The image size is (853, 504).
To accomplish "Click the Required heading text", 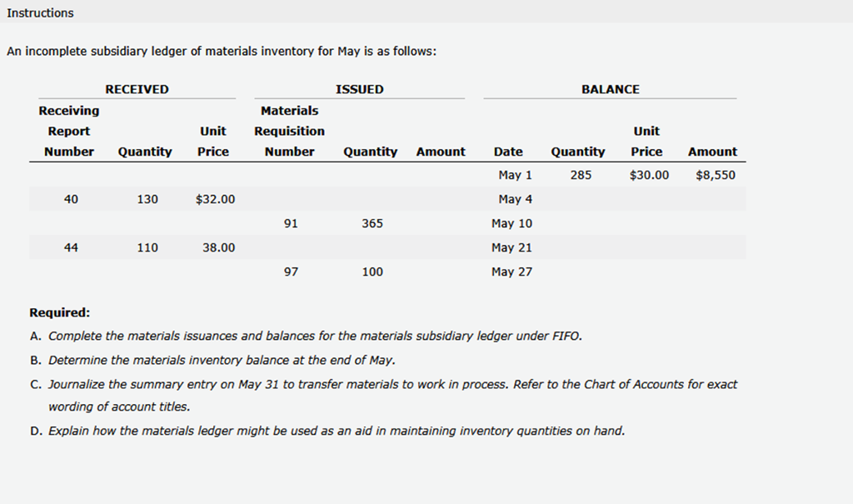I will pos(59,312).
